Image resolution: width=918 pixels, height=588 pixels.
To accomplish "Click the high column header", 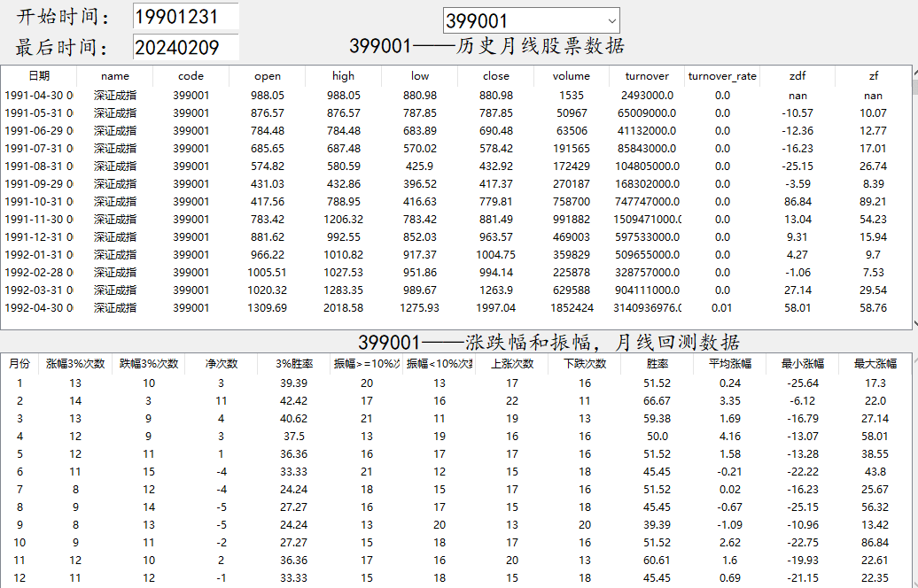I will 343,76.
